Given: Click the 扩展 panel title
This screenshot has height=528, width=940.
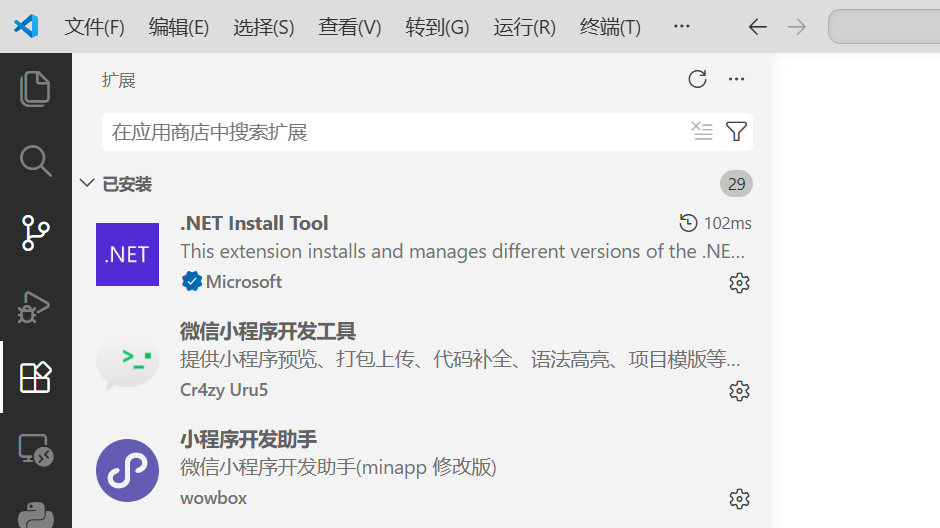Looking at the screenshot, I should click(119, 80).
